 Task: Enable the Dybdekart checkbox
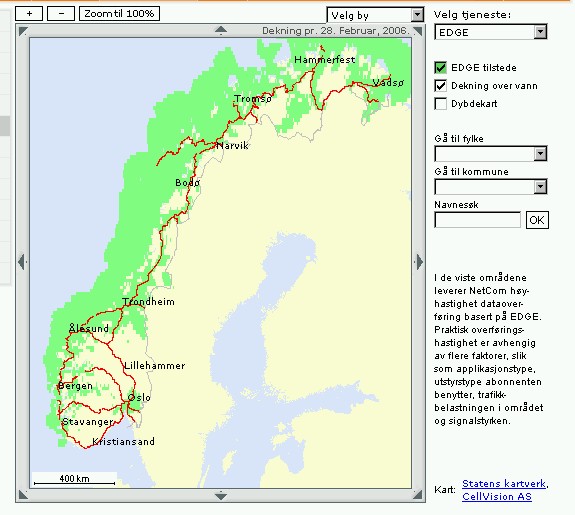tap(440, 103)
